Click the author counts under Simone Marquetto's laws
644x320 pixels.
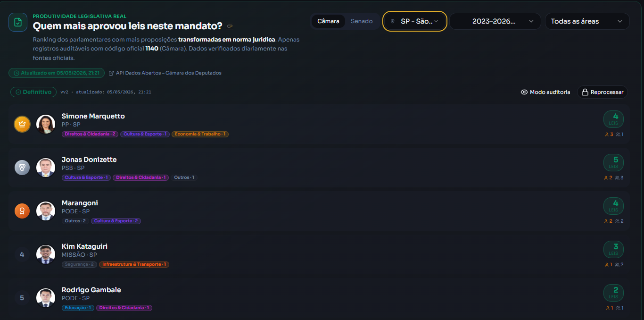pyautogui.click(x=614, y=135)
